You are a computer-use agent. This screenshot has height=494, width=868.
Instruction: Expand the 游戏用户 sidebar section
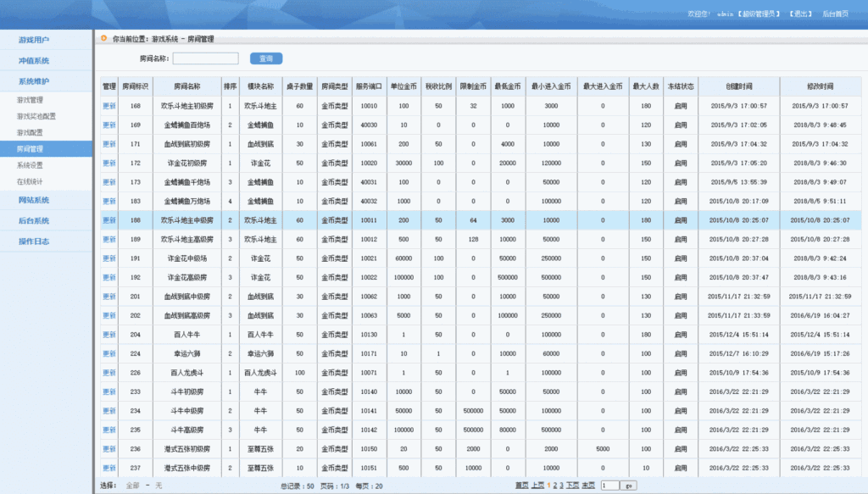point(35,40)
